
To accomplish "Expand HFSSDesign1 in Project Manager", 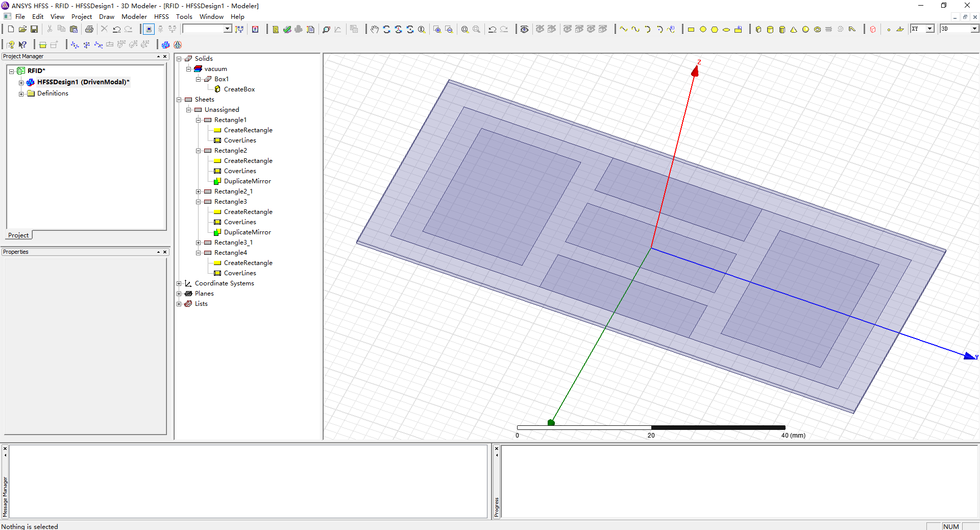I will point(21,82).
